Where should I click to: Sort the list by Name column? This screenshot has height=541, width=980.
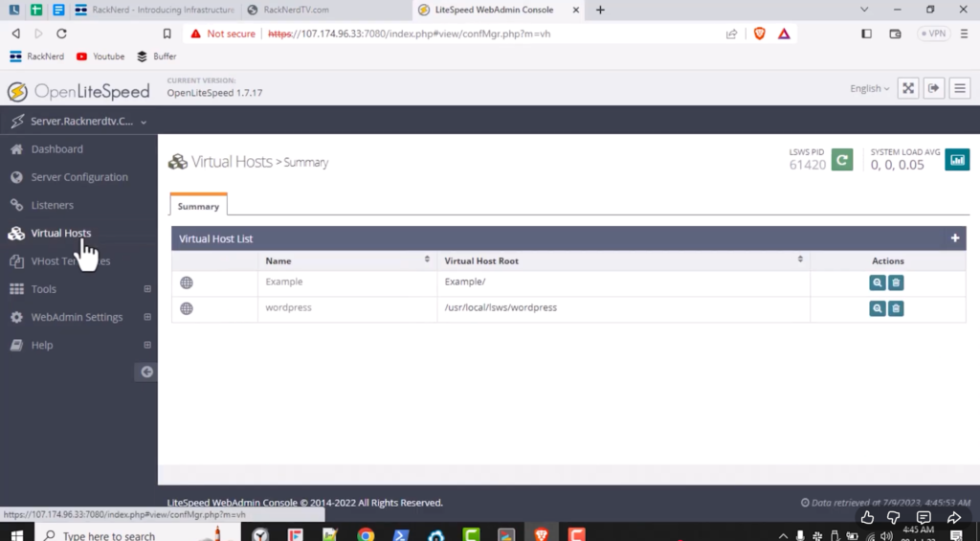coord(427,260)
